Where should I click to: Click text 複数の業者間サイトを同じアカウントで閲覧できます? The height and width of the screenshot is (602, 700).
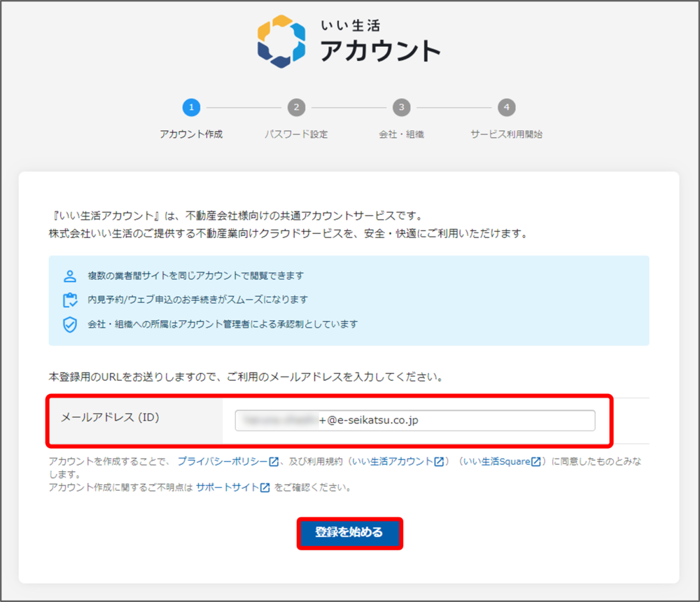[x=195, y=276]
